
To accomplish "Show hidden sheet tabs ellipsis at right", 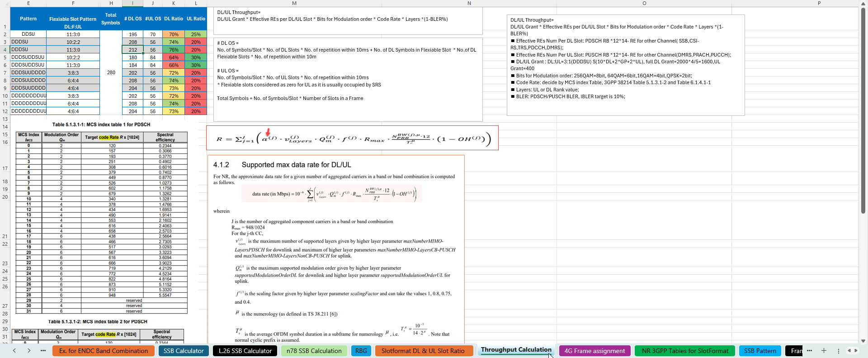I will tap(809, 351).
